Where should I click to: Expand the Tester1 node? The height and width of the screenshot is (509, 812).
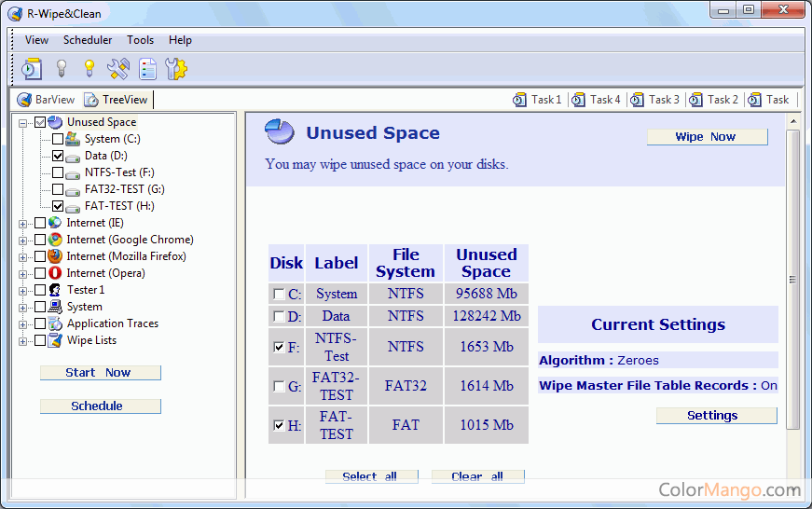pyautogui.click(x=22, y=291)
